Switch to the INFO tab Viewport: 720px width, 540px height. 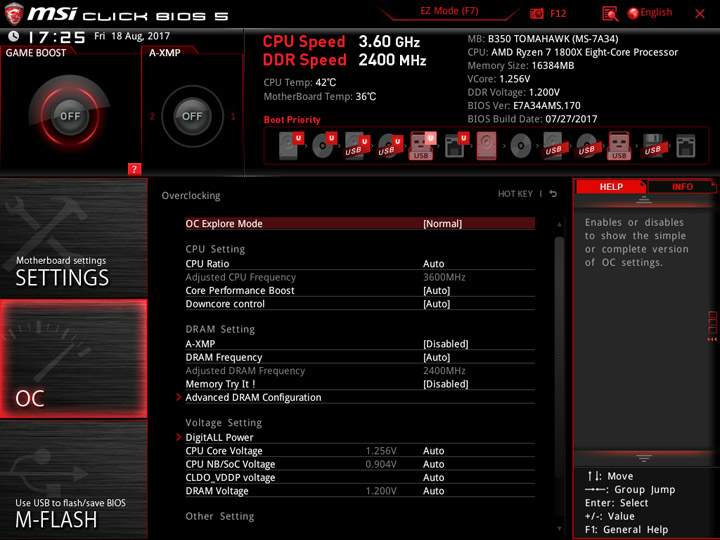[682, 186]
